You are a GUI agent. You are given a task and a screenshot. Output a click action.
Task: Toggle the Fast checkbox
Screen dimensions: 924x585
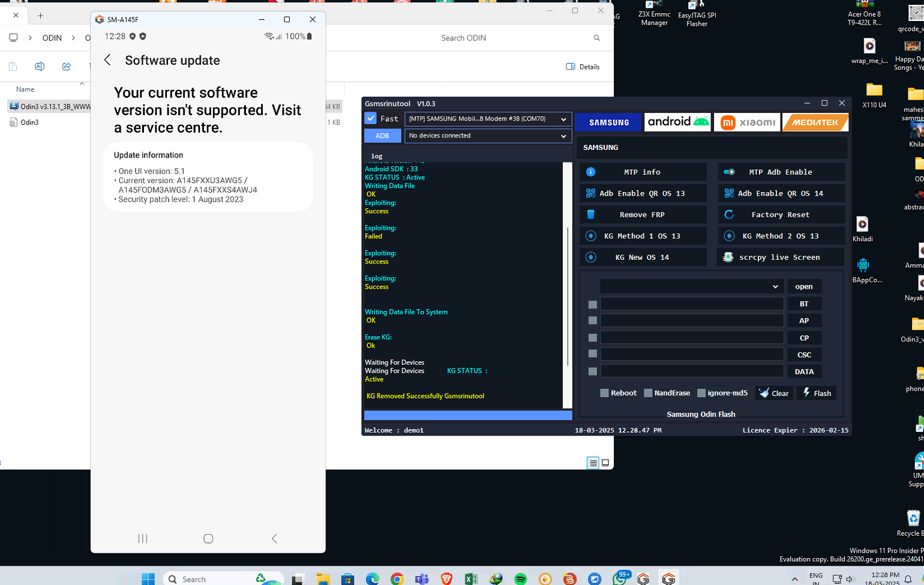371,119
